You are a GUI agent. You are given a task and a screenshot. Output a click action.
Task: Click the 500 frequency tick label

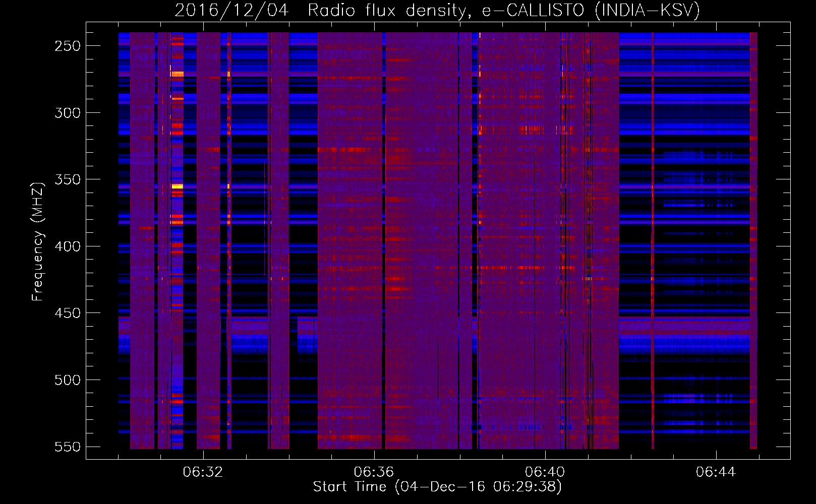68,380
